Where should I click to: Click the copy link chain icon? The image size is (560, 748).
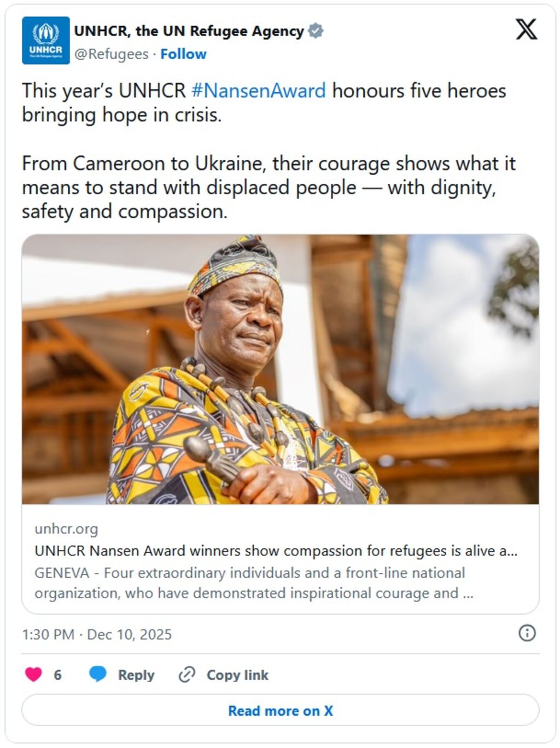(187, 674)
